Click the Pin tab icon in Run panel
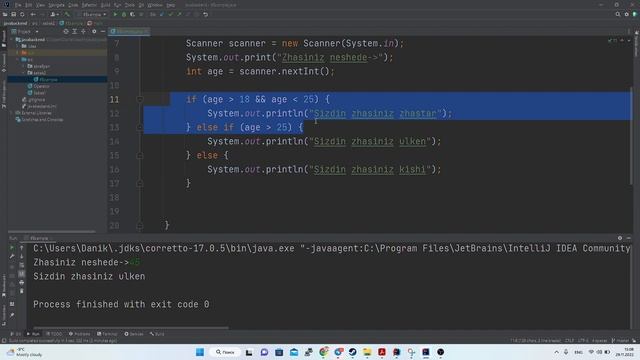640x360 pixels. (x=12, y=315)
